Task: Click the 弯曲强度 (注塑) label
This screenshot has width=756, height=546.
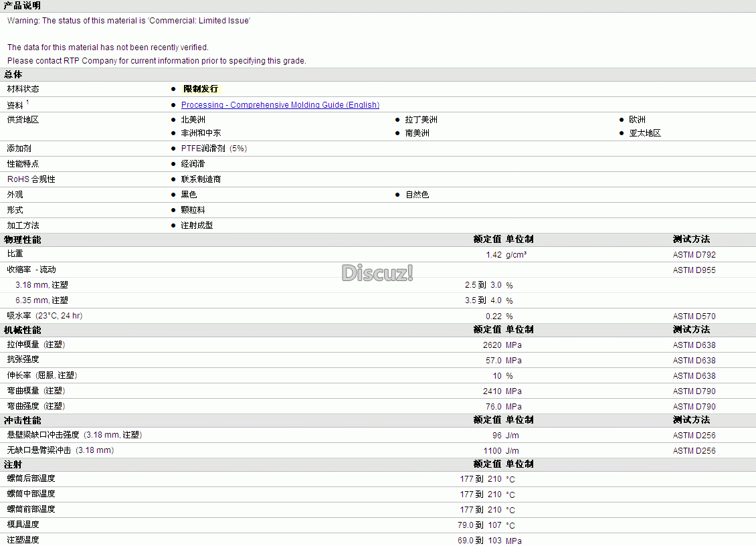Action: pyautogui.click(x=36, y=406)
